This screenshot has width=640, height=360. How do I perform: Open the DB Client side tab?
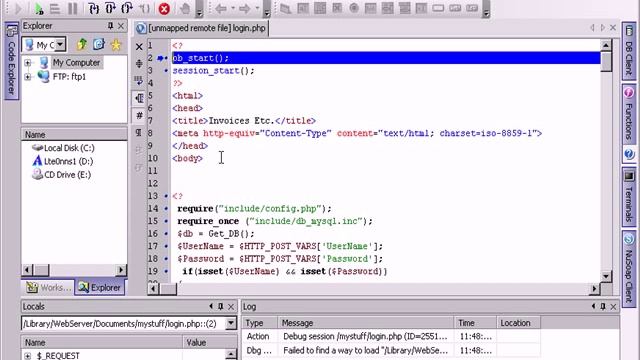[629, 51]
